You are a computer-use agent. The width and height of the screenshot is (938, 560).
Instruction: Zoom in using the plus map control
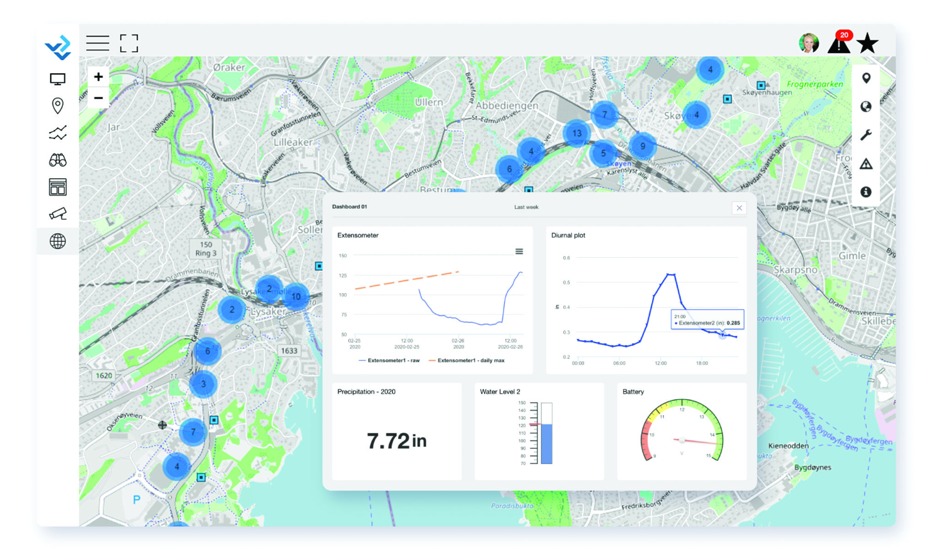(98, 77)
